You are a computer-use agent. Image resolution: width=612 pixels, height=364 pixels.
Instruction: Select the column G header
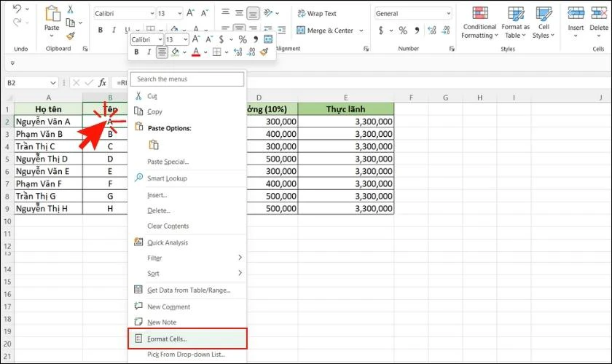(445, 97)
